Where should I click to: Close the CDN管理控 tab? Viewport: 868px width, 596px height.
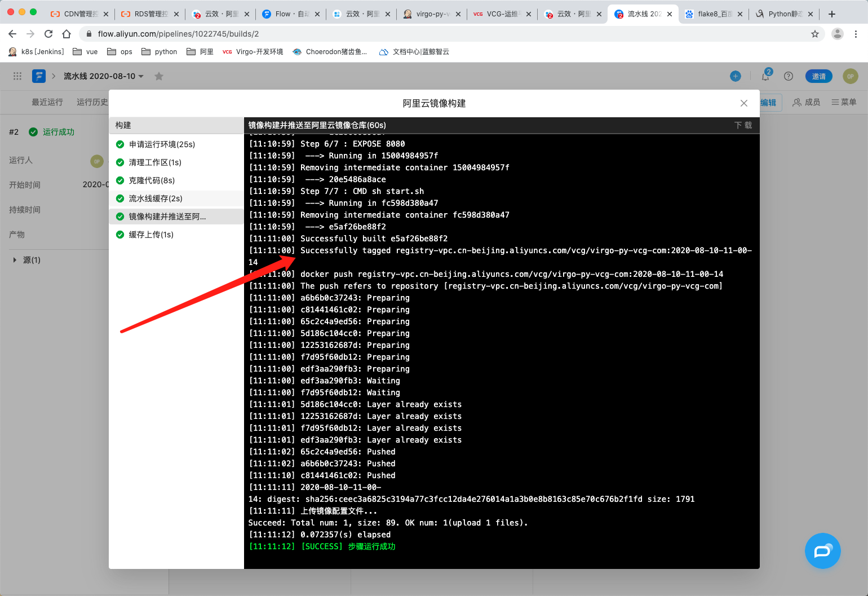(x=106, y=14)
